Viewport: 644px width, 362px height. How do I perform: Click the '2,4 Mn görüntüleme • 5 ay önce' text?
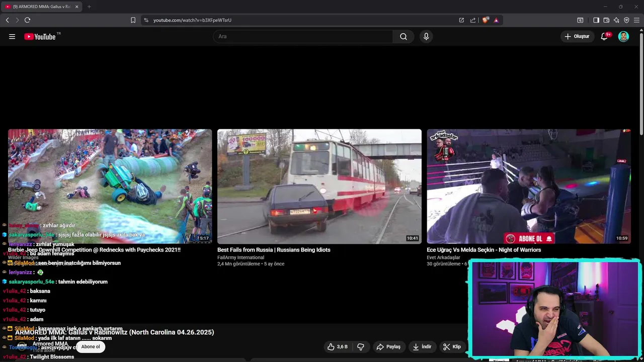[251, 264]
